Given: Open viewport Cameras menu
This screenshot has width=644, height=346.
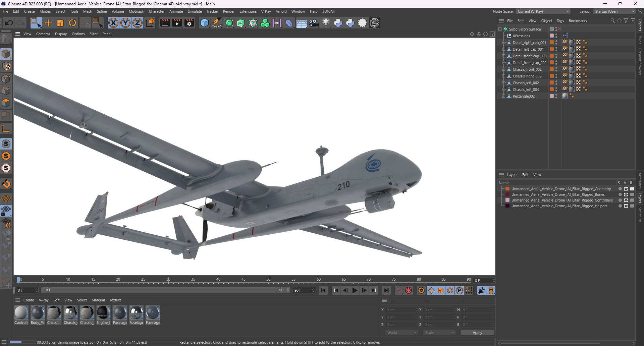Looking at the screenshot, I should 43,34.
